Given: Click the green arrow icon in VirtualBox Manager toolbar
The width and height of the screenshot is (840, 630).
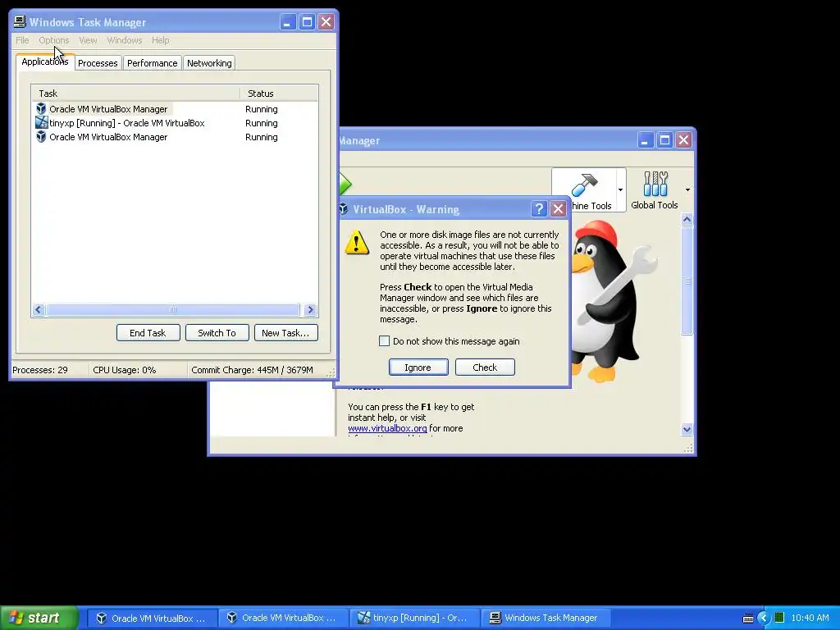Looking at the screenshot, I should [345, 185].
